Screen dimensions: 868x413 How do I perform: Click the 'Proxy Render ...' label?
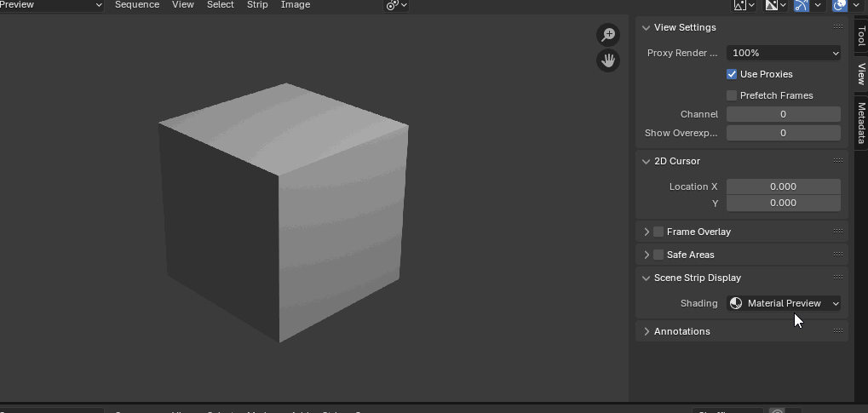click(682, 53)
